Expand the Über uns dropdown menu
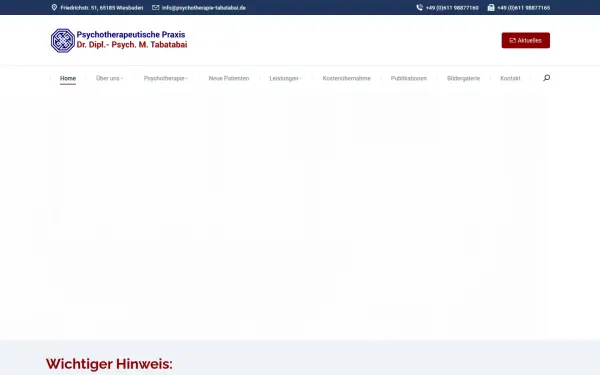 point(109,78)
